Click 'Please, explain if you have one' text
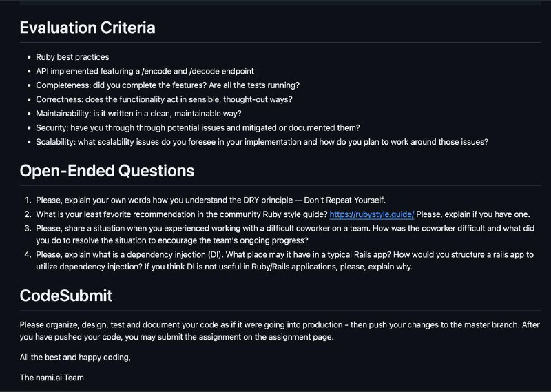This screenshot has width=551, height=392. click(x=473, y=214)
